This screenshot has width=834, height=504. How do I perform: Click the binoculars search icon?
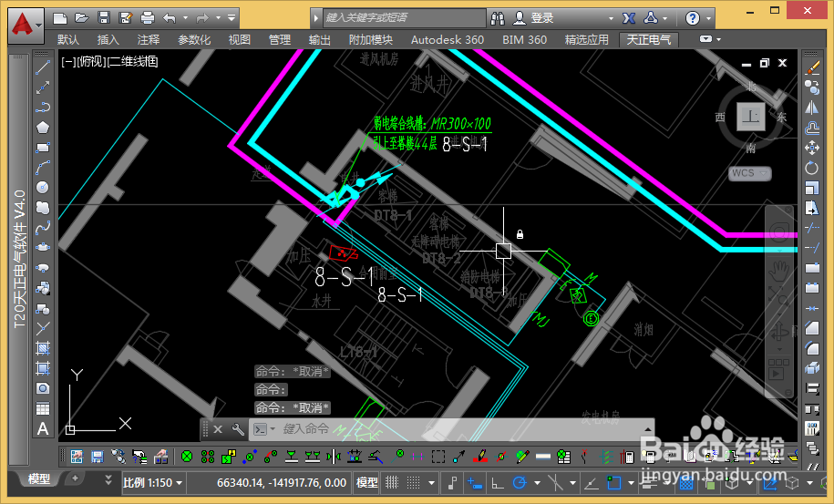[498, 18]
